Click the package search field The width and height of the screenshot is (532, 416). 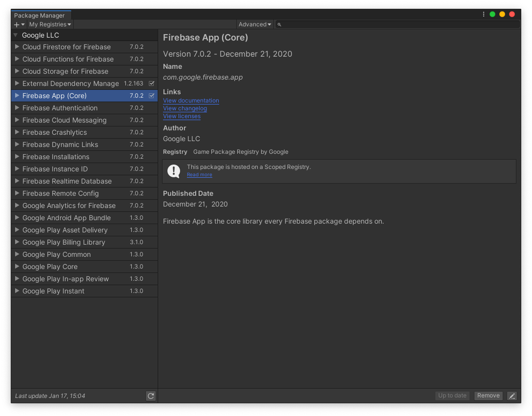point(397,24)
